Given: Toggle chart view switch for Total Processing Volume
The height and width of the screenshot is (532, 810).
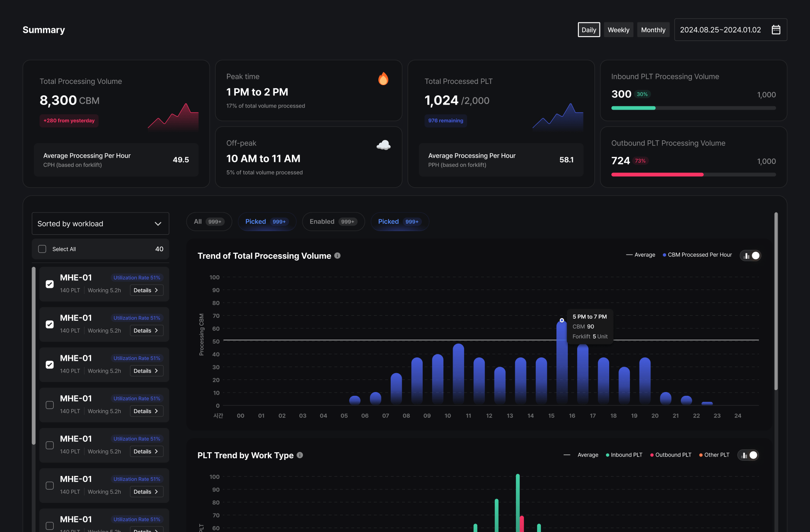Looking at the screenshot, I should (751, 256).
